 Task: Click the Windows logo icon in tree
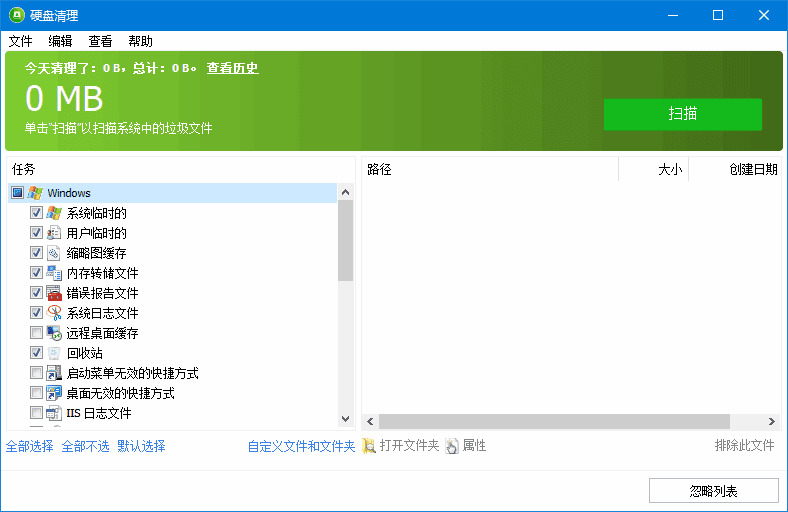[x=36, y=193]
